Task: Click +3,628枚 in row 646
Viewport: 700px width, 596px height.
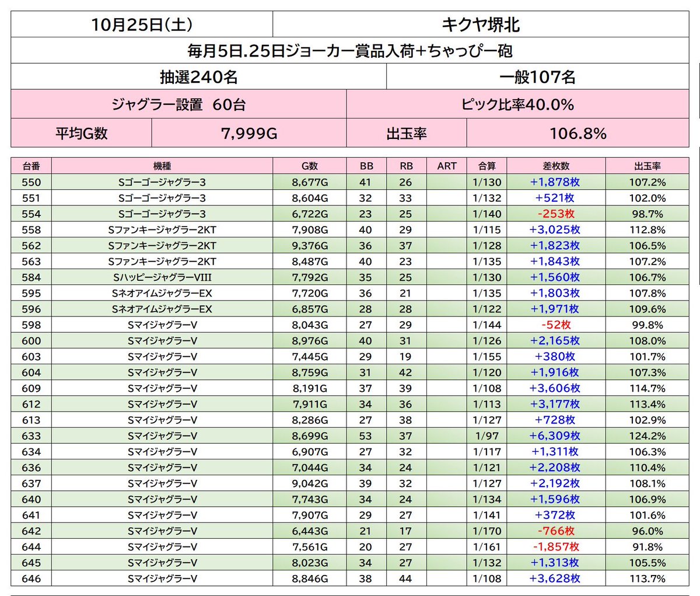Action: pyautogui.click(x=555, y=578)
